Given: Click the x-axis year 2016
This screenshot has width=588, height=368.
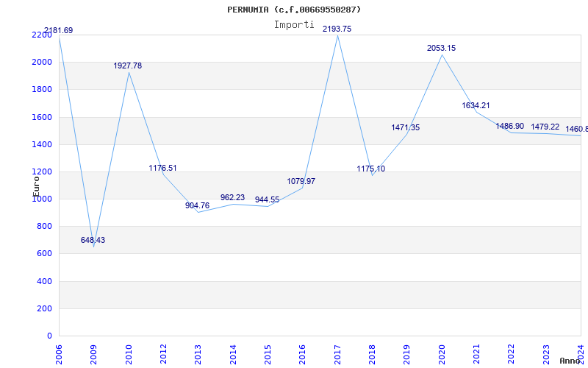Looking at the screenshot, I should coord(302,355).
